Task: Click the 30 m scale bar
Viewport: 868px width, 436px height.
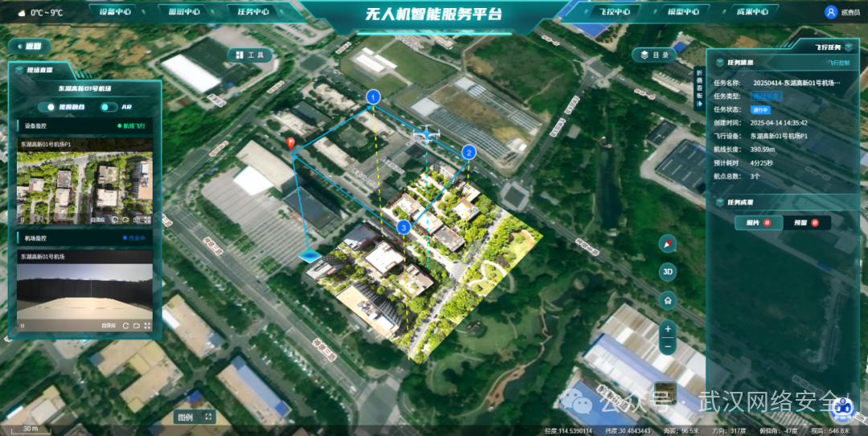Action: [30, 430]
